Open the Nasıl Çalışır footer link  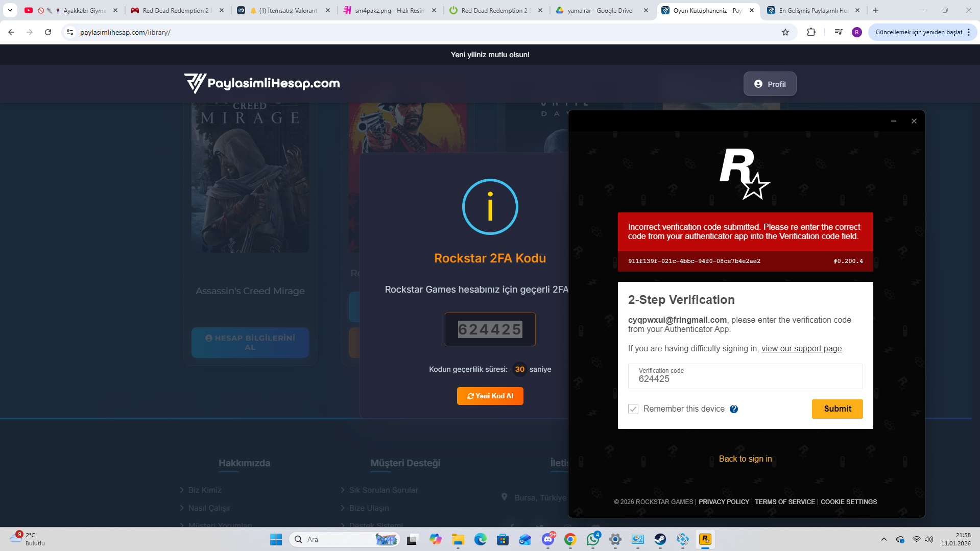pos(209,508)
